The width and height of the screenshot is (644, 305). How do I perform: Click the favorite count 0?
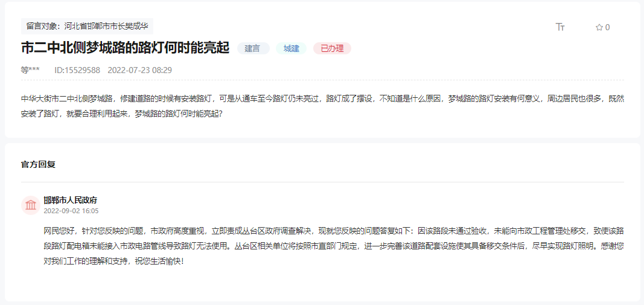click(x=607, y=28)
